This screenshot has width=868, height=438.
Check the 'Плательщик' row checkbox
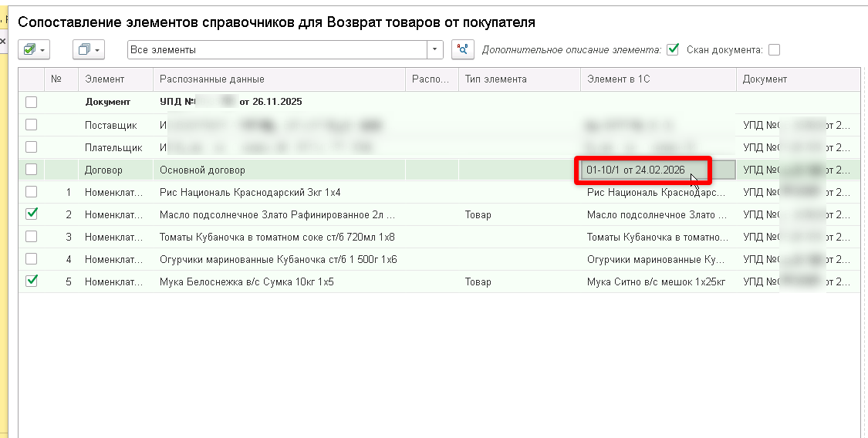point(32,147)
